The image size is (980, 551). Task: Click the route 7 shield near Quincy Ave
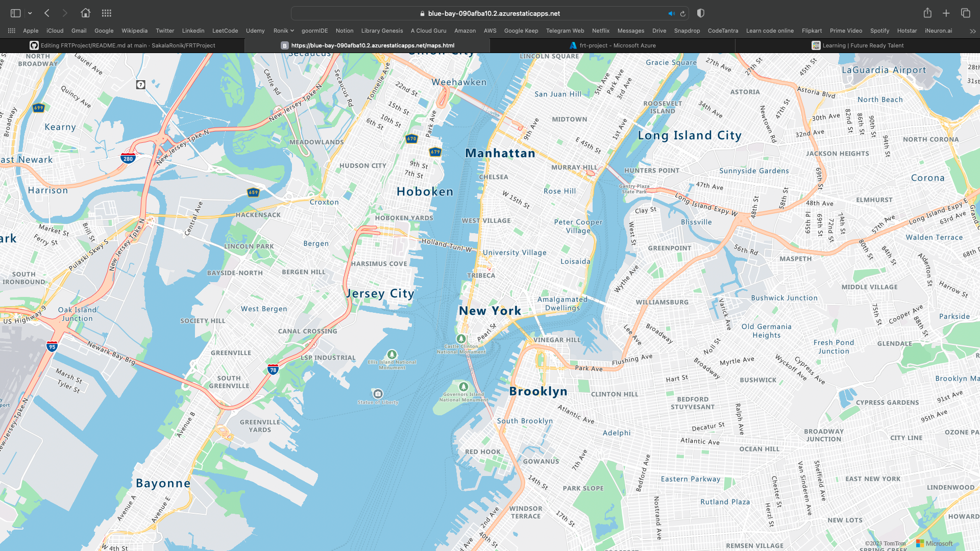(141, 85)
